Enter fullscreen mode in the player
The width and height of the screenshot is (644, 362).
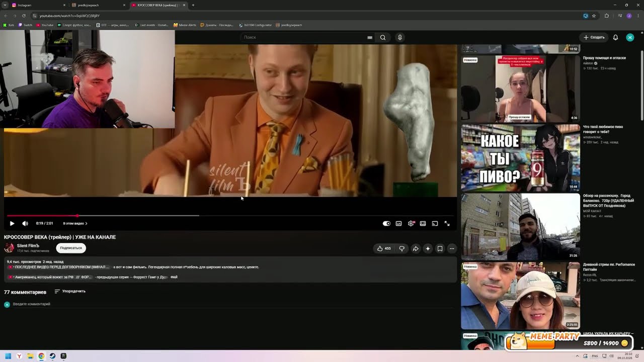coord(447,223)
